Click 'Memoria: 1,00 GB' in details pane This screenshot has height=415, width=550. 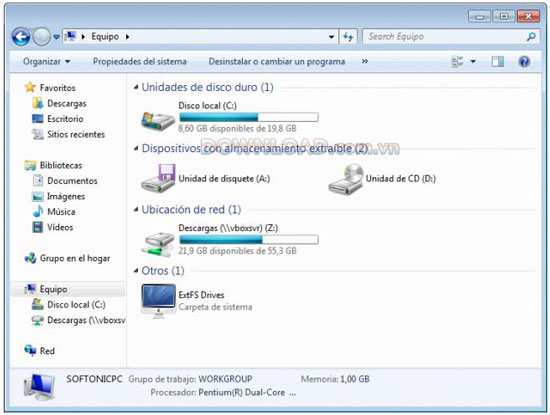tap(335, 379)
